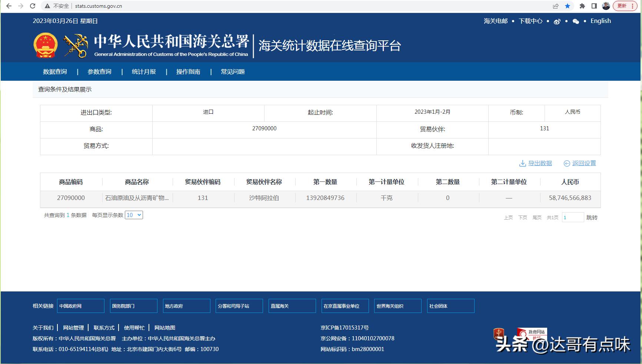Viewport: 642px width, 364px height.
Task: Click the browser reload icon
Action: coord(33,6)
